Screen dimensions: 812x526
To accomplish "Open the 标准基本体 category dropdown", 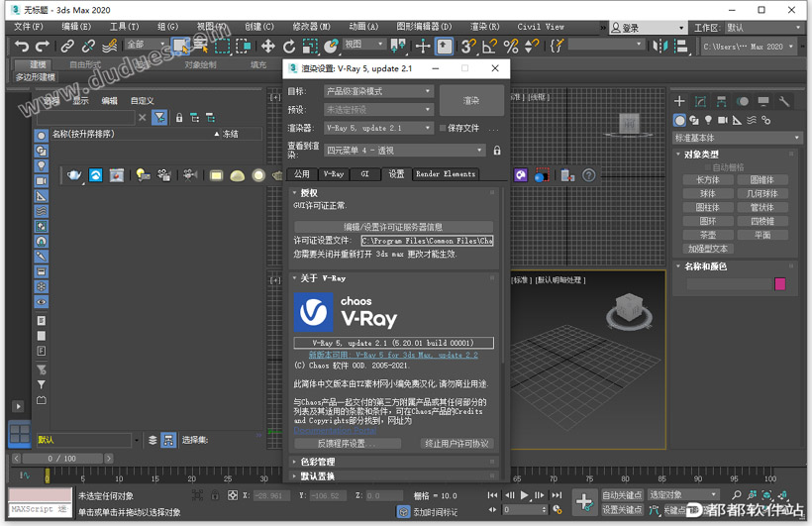I will click(x=738, y=138).
